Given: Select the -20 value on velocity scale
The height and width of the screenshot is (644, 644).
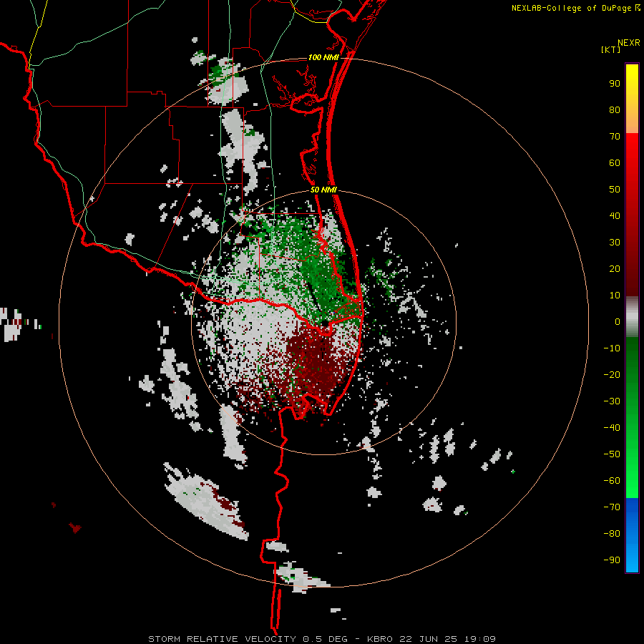Looking at the screenshot, I should tap(612, 374).
